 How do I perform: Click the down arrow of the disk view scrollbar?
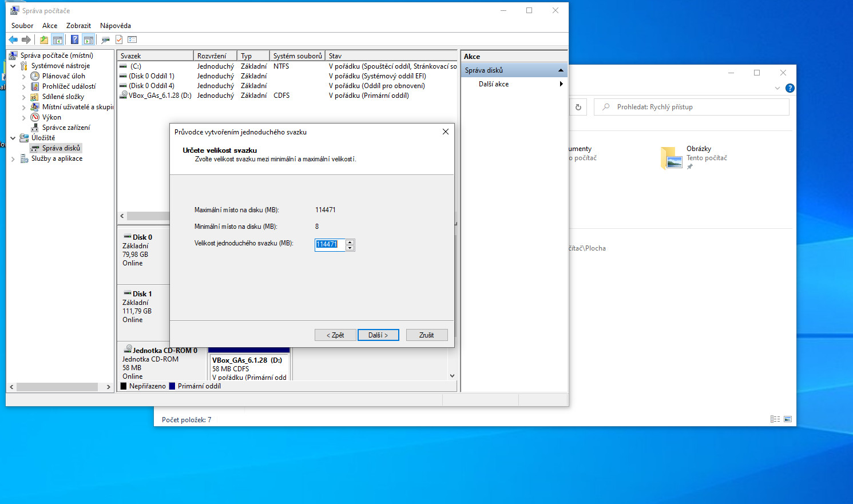click(x=452, y=376)
